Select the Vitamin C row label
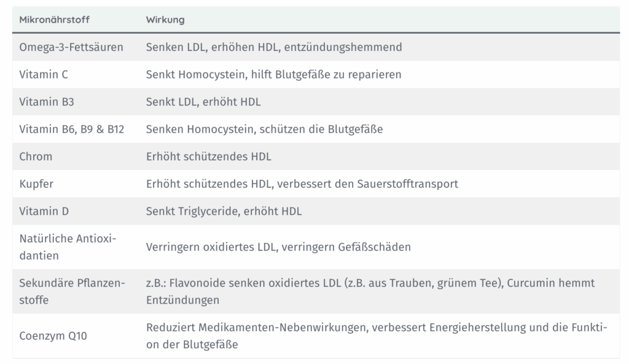This screenshot has width=629, height=364. coord(44,74)
